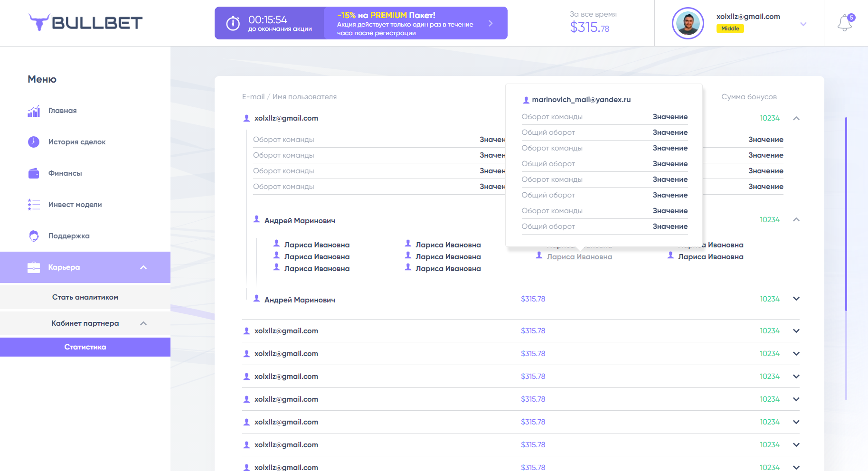The image size is (868, 471).
Task: Click the Middle status badge
Action: [730, 28]
